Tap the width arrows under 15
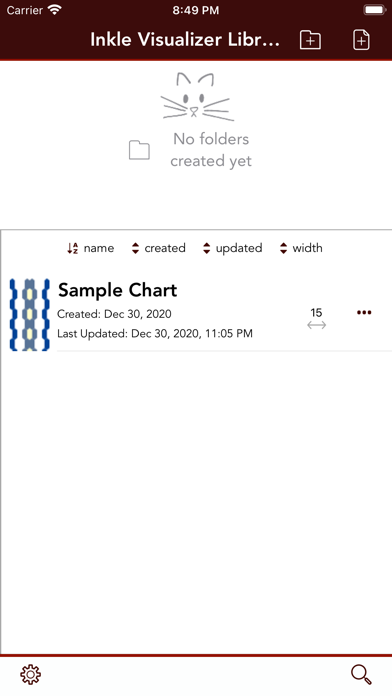Screen dimensions: 392x696 pyautogui.click(x=317, y=325)
